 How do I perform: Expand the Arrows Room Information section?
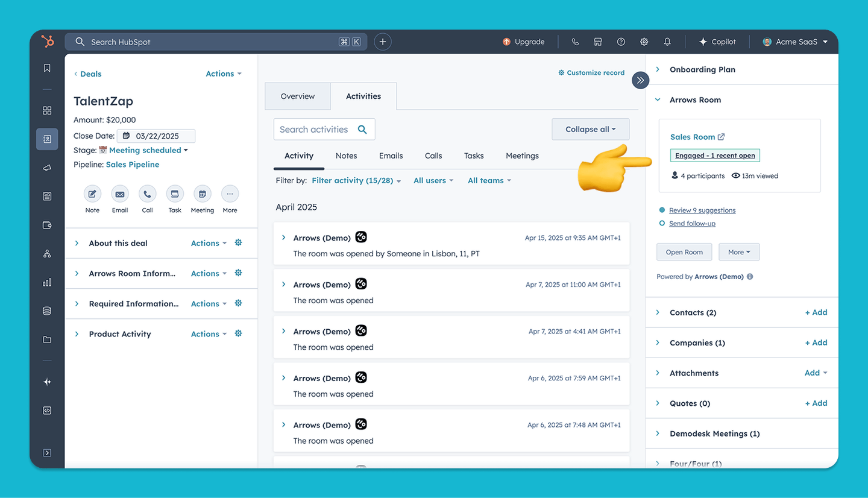(x=77, y=273)
